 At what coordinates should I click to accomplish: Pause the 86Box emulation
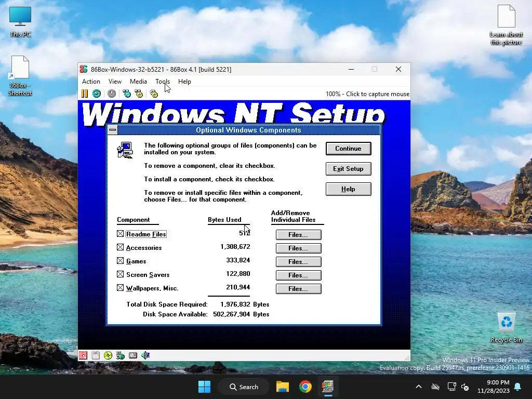click(85, 94)
